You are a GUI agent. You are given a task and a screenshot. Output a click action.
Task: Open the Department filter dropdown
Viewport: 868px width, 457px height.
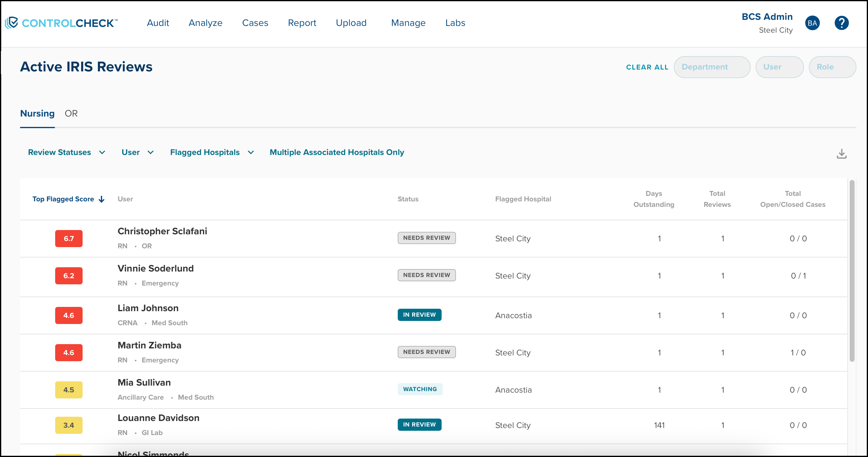pos(712,67)
